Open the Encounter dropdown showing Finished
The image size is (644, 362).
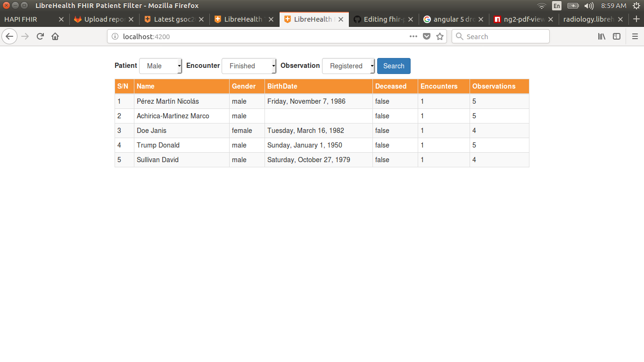(x=249, y=66)
